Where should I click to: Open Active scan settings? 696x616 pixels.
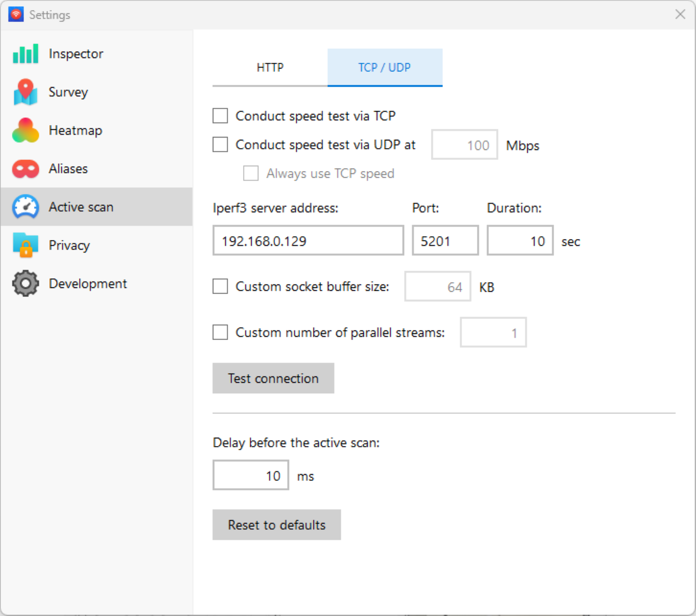(80, 206)
